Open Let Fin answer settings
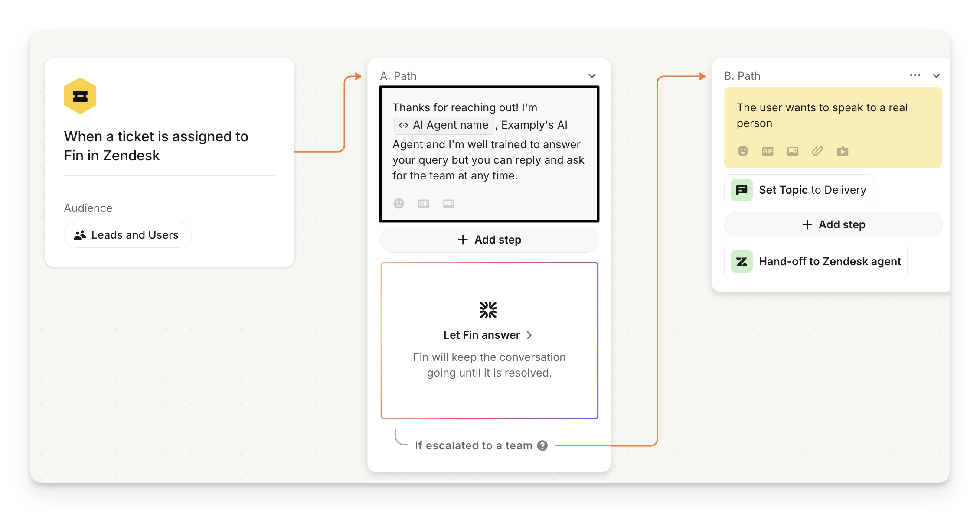Screen dimensions: 980x513 [x=487, y=335]
